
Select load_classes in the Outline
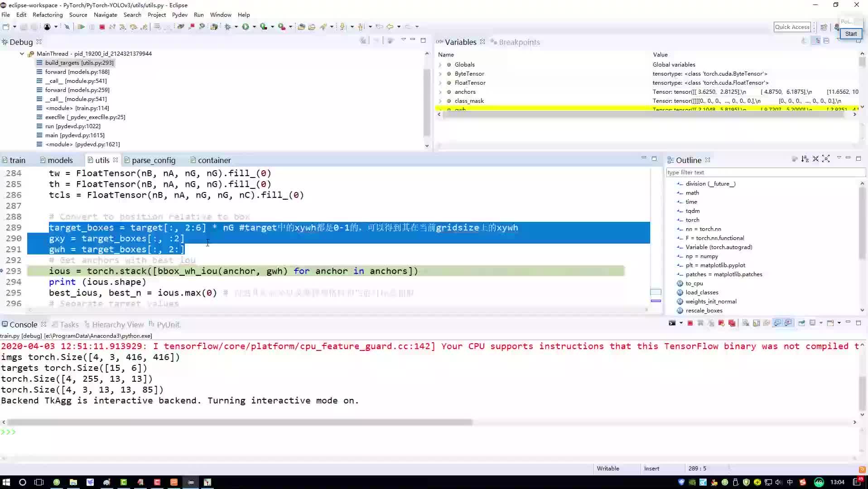702,292
